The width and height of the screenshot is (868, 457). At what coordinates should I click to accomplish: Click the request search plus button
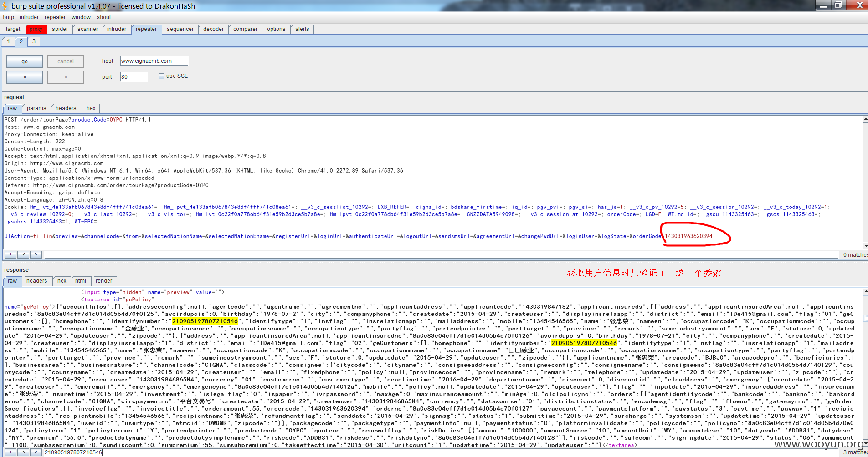[x=10, y=254]
